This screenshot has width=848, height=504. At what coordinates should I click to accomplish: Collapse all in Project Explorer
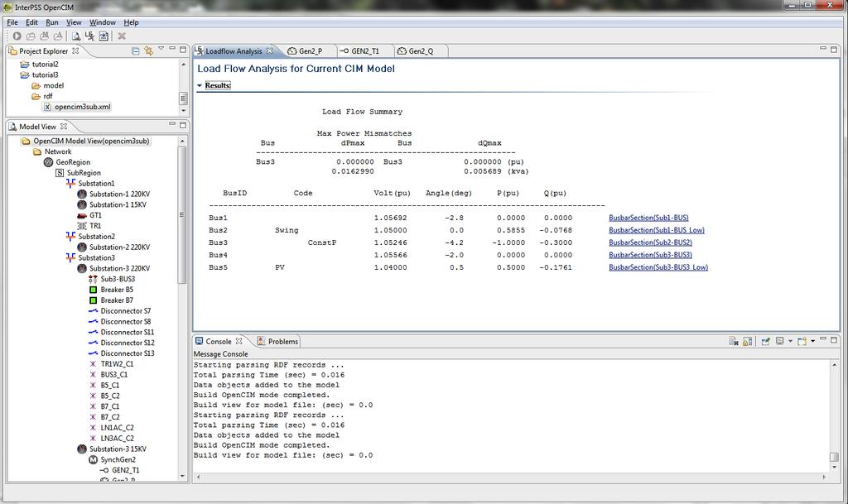(x=136, y=50)
